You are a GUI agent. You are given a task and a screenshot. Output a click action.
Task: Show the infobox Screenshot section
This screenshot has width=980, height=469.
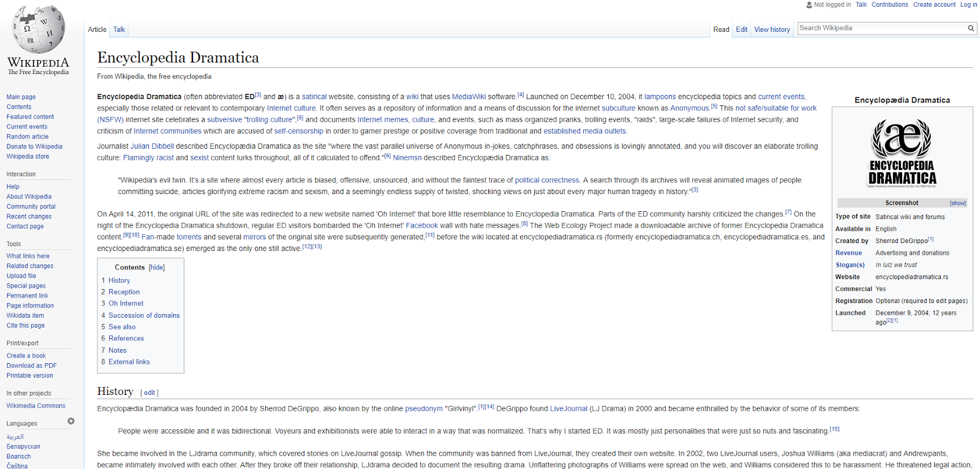tap(958, 203)
